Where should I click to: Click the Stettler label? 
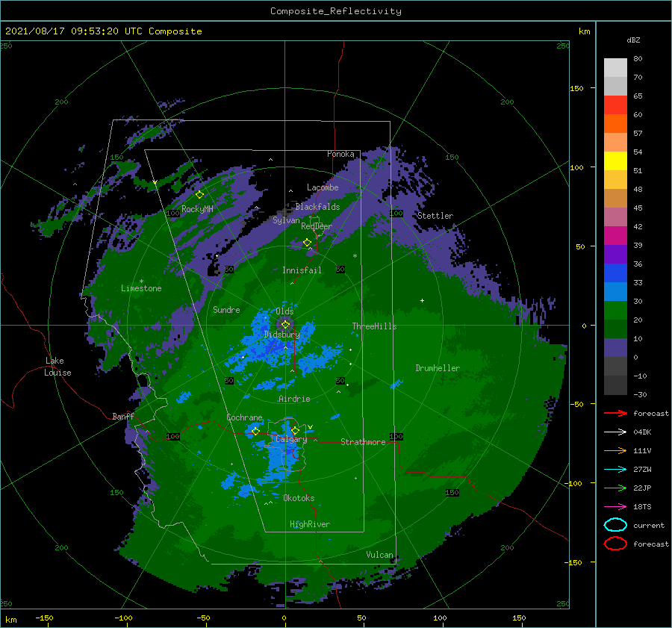(435, 216)
